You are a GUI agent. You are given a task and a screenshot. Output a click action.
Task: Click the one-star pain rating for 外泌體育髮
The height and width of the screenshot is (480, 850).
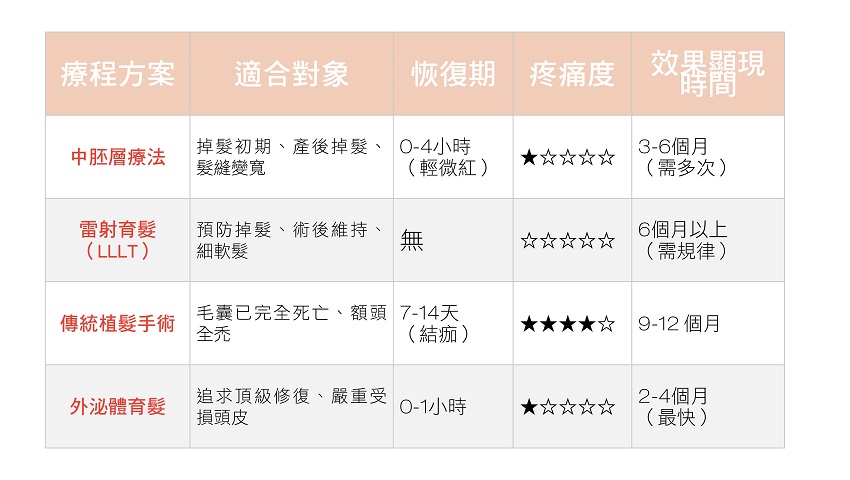click(x=567, y=408)
